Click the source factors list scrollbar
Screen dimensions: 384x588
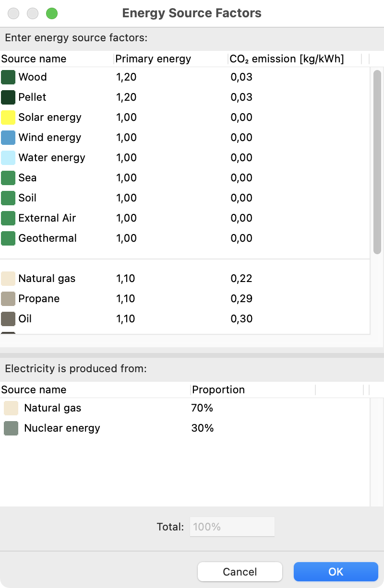click(377, 162)
